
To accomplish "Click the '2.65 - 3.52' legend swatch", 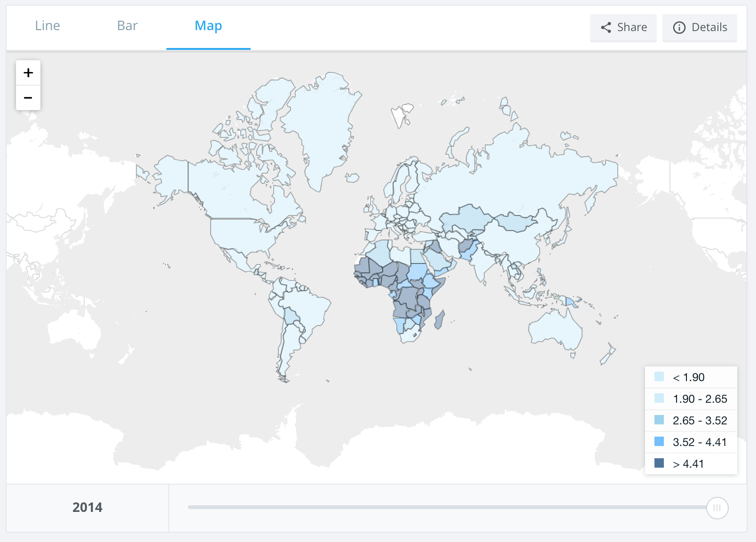I will pyautogui.click(x=659, y=420).
